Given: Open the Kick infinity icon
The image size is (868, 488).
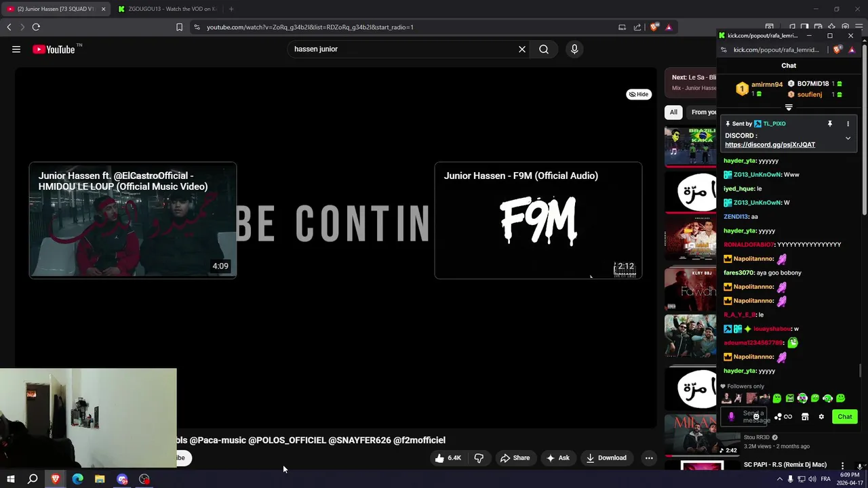Looking at the screenshot, I should coord(788,417).
